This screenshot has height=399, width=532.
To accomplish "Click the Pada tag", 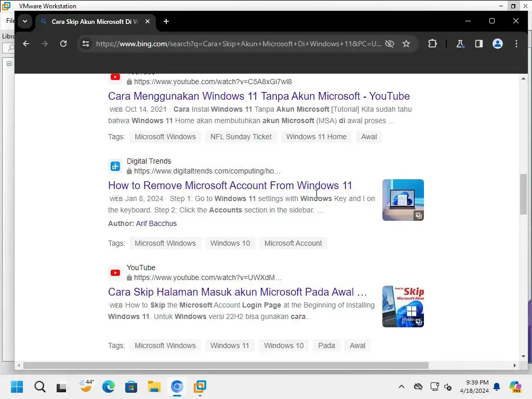I will (326, 345).
